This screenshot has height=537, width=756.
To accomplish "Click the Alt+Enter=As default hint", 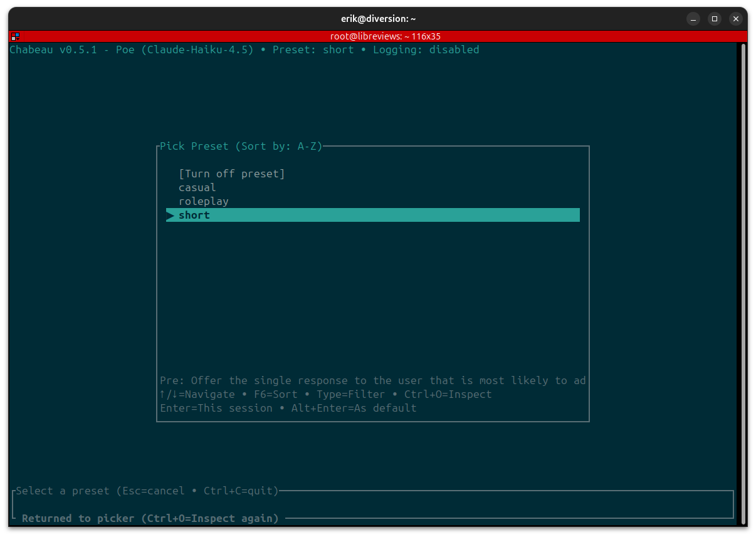I will point(354,408).
